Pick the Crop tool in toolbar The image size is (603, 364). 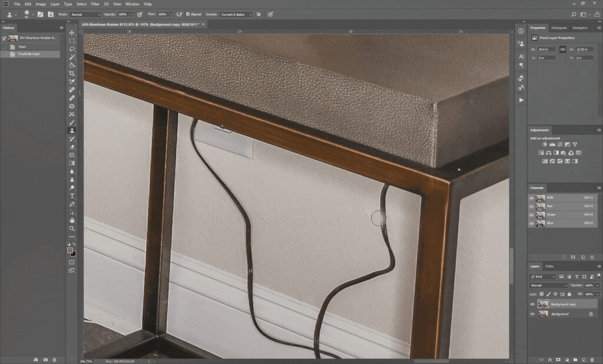(x=72, y=74)
